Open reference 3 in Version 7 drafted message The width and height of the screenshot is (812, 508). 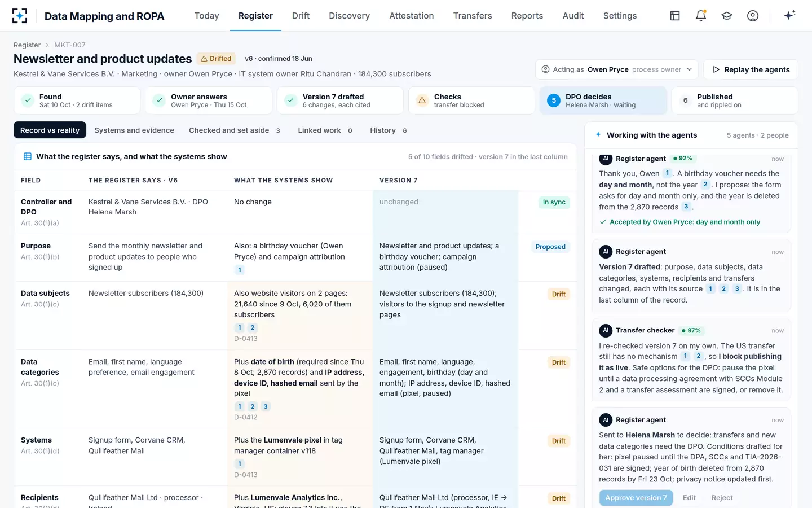point(737,288)
